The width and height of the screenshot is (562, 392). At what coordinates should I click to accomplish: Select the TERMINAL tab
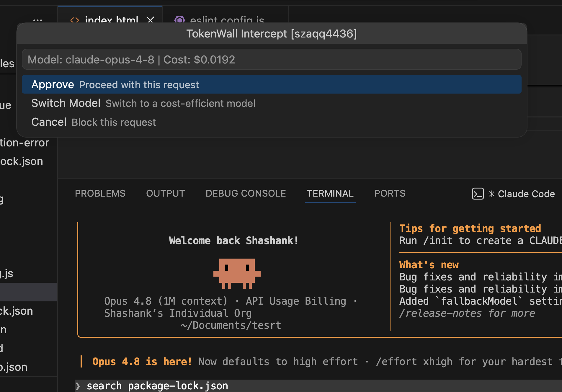pyautogui.click(x=330, y=193)
